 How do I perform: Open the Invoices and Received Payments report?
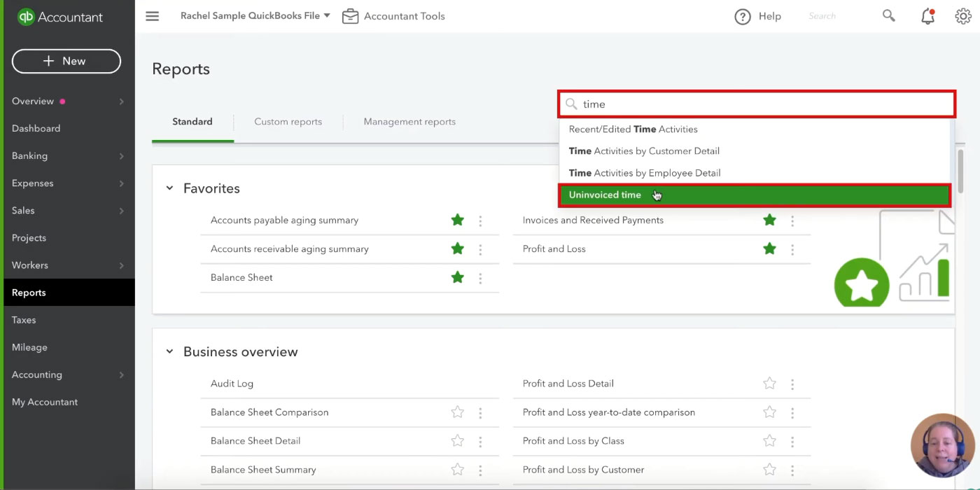[x=593, y=220]
